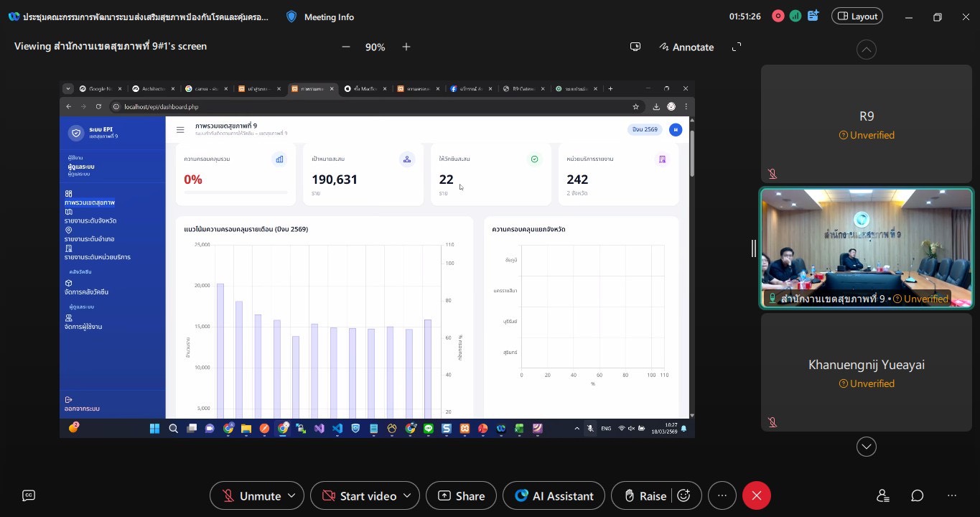
Task: Click Annotate on shared screen
Action: click(x=686, y=47)
